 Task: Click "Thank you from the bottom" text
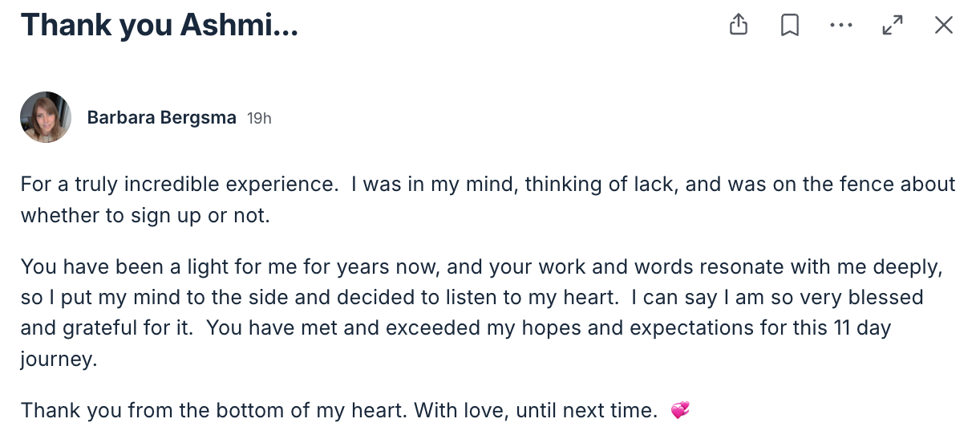click(122, 411)
